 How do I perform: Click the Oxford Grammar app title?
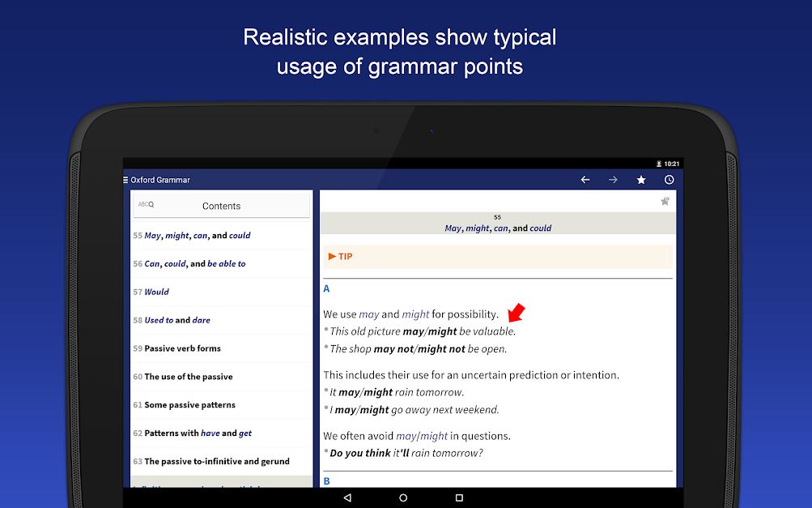(160, 180)
